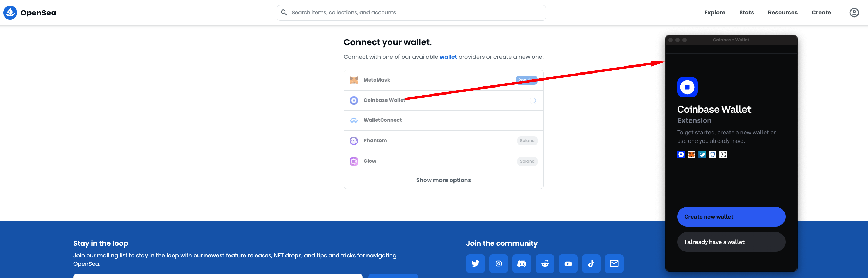Image resolution: width=868 pixels, height=278 pixels.
Task: Click the "Stay in the loop" heading
Action: click(x=101, y=243)
